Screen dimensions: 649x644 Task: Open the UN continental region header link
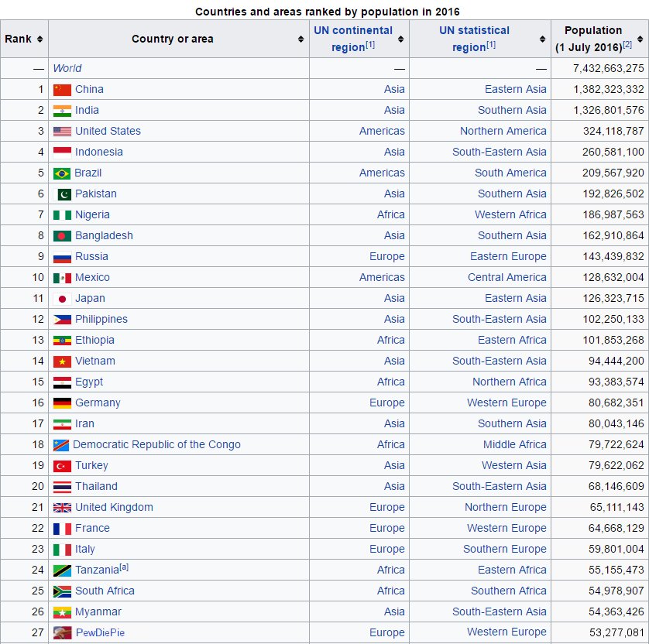click(353, 39)
